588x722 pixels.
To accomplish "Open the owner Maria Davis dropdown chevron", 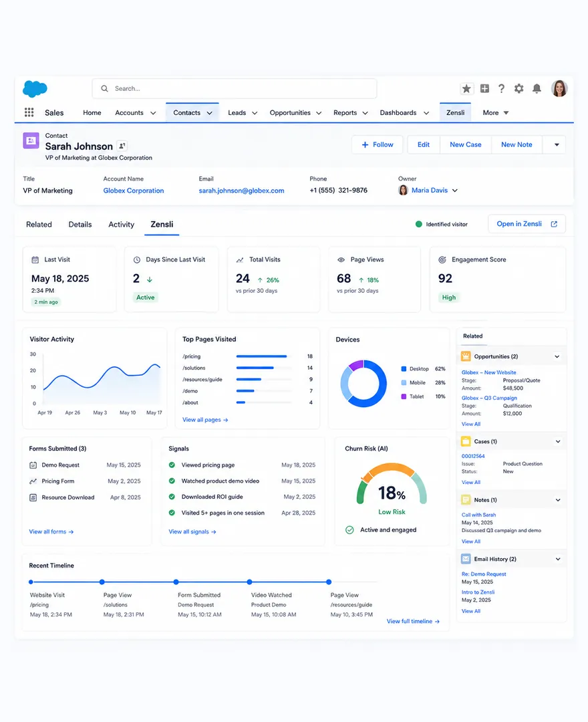I will point(454,190).
